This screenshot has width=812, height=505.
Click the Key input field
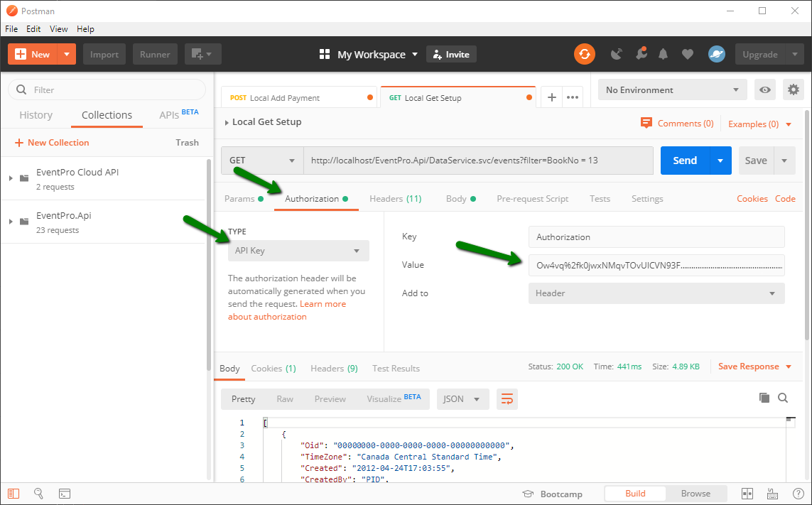656,237
